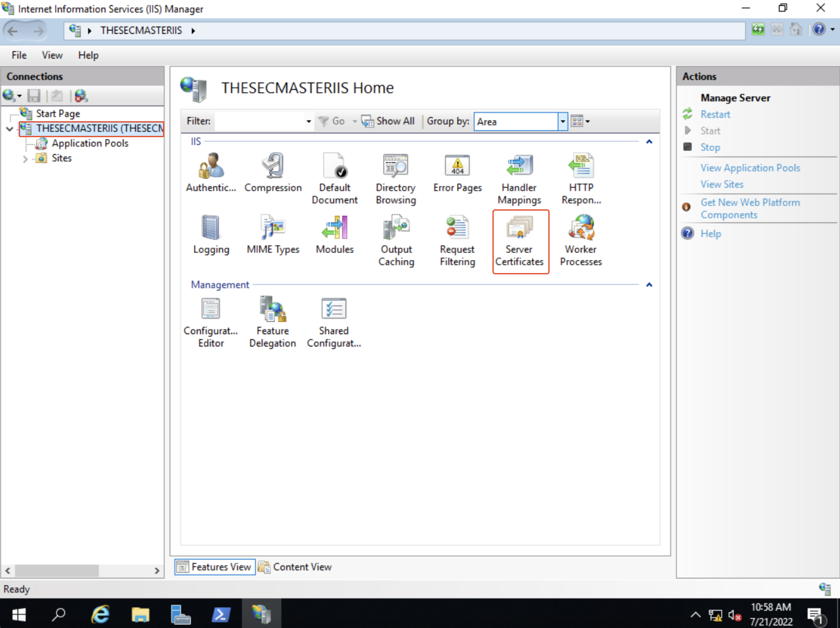Click the delete connection icon
The height and width of the screenshot is (628, 840).
click(x=81, y=96)
